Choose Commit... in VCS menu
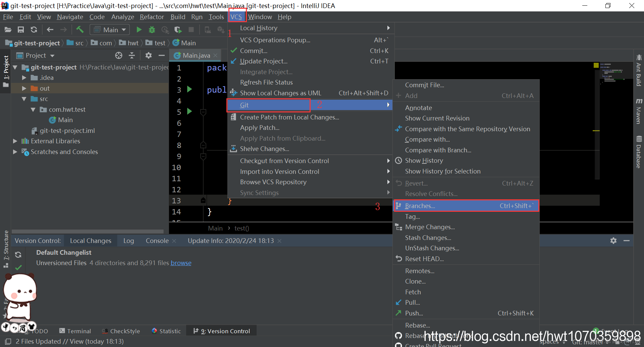644x347 pixels. pyautogui.click(x=310, y=51)
